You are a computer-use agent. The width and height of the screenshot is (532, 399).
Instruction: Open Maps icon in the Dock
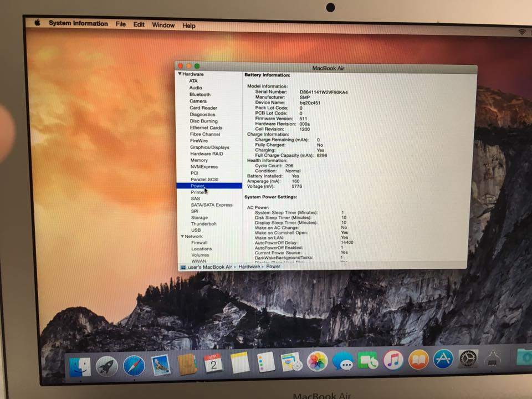coord(291,361)
